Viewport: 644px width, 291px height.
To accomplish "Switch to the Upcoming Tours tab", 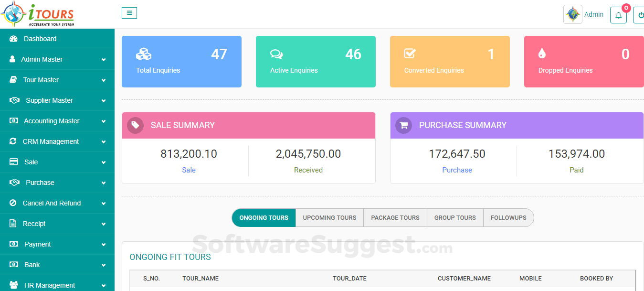I will 329,217.
